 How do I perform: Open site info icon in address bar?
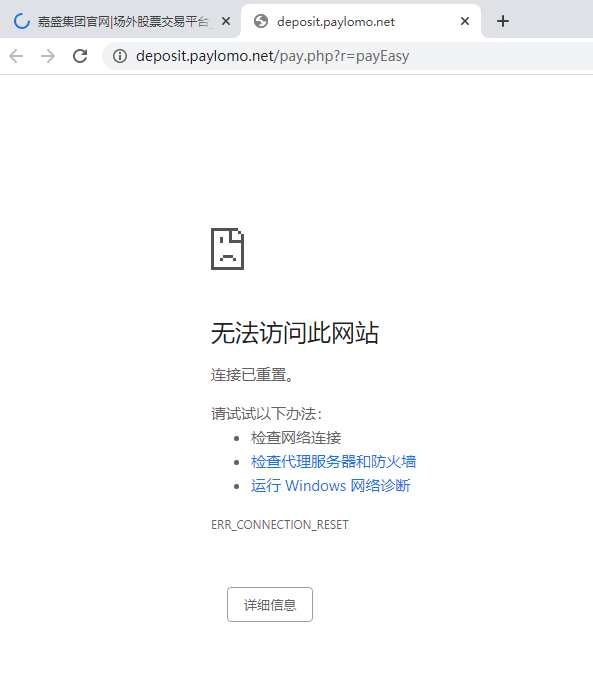click(x=120, y=56)
